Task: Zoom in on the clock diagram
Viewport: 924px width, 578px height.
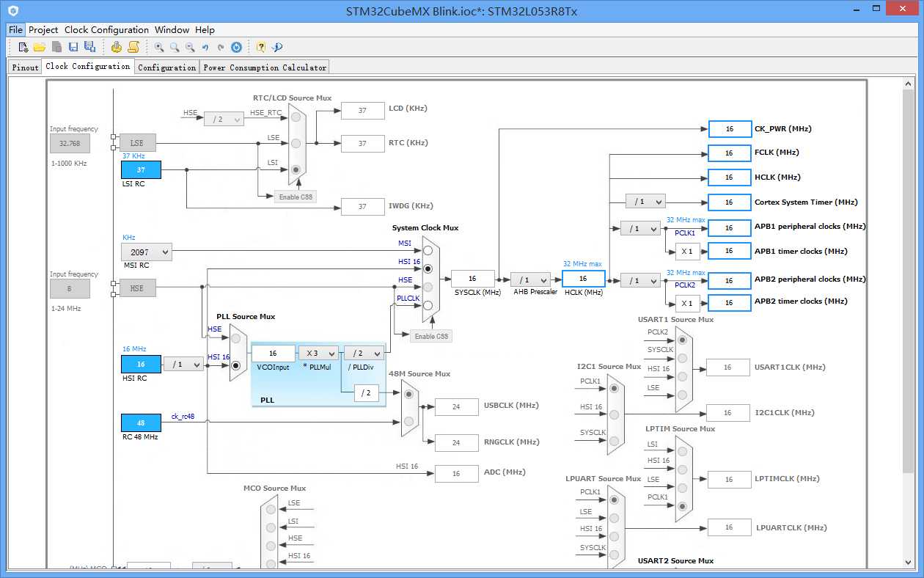Action: pos(159,47)
